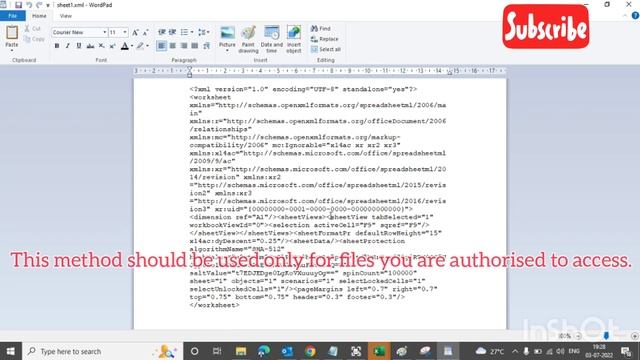This screenshot has width=640, height=360.
Task: Open the text color dropdown arrow
Action: pyautogui.click(x=132, y=46)
